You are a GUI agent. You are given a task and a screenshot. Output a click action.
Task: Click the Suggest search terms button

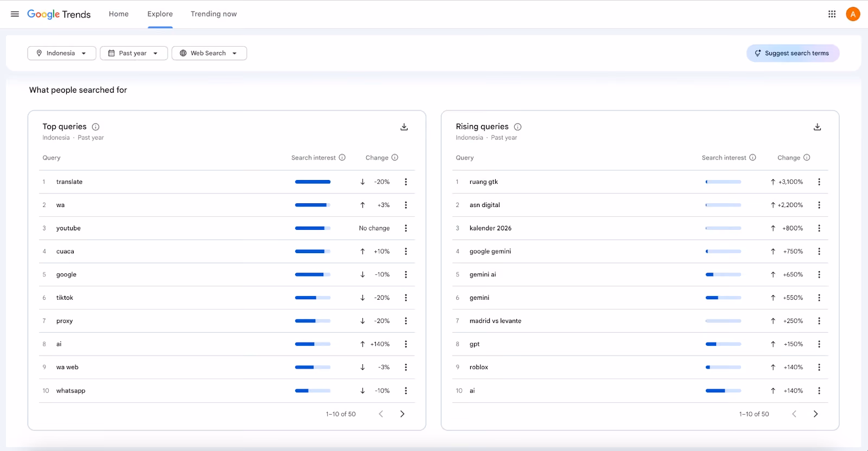pos(793,53)
